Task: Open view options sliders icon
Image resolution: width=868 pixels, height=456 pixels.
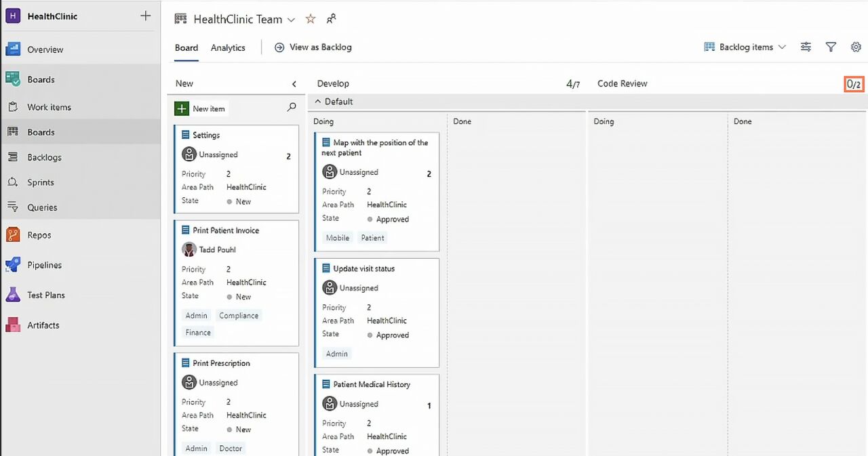Action: [806, 47]
